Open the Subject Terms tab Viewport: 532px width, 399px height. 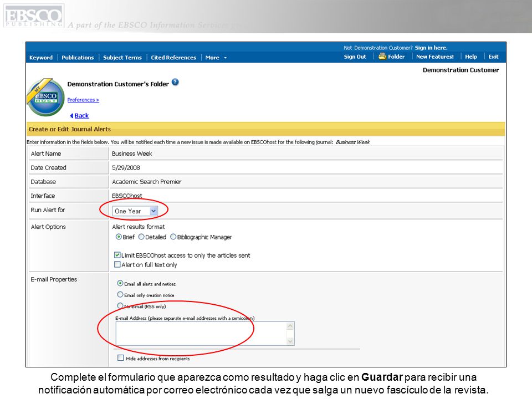click(122, 58)
